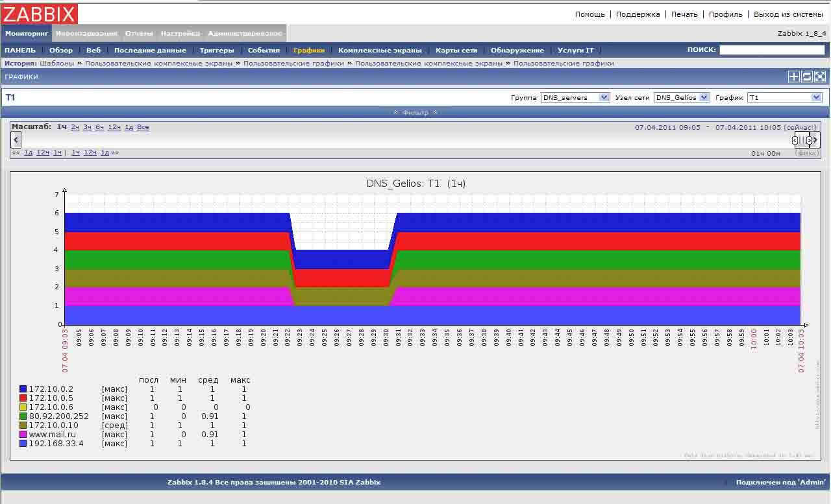Image resolution: width=831 pixels, height=504 pixels.
Task: Open the Группа dropdown
Action: pos(575,97)
